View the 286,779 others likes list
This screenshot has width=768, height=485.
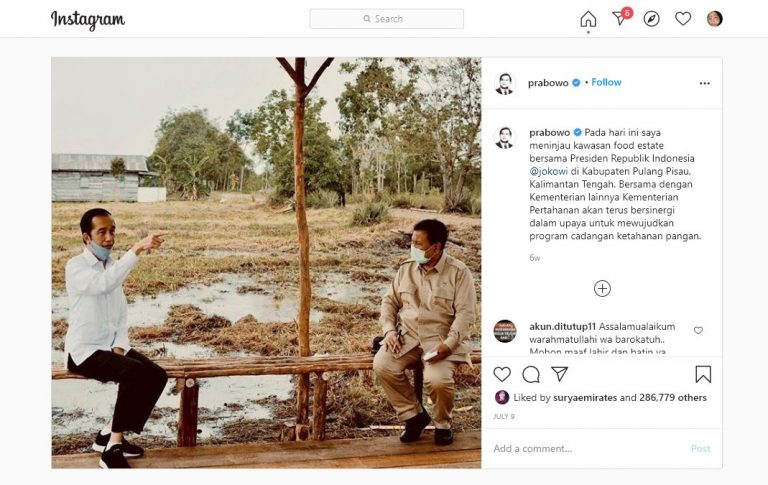(x=673, y=398)
